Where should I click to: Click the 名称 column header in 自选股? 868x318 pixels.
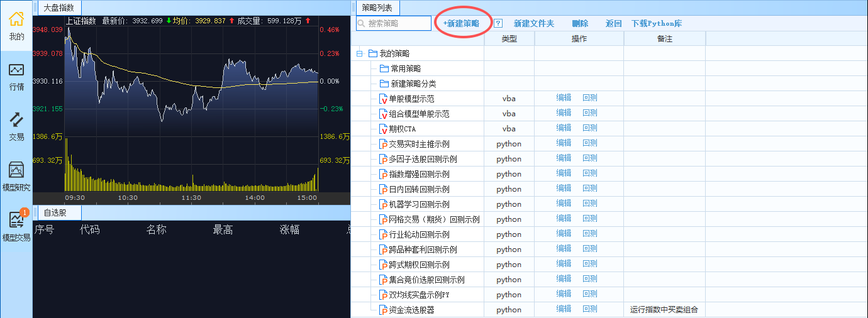tap(156, 229)
